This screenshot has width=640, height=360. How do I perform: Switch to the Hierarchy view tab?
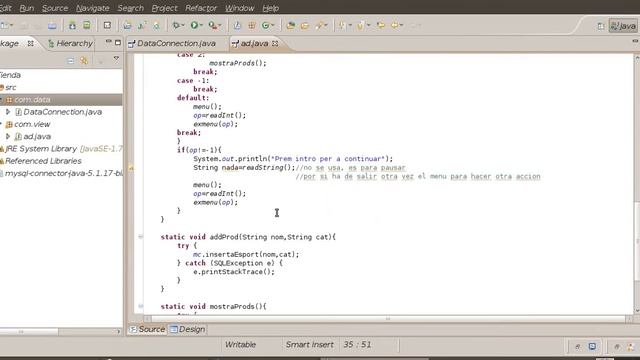click(70, 43)
